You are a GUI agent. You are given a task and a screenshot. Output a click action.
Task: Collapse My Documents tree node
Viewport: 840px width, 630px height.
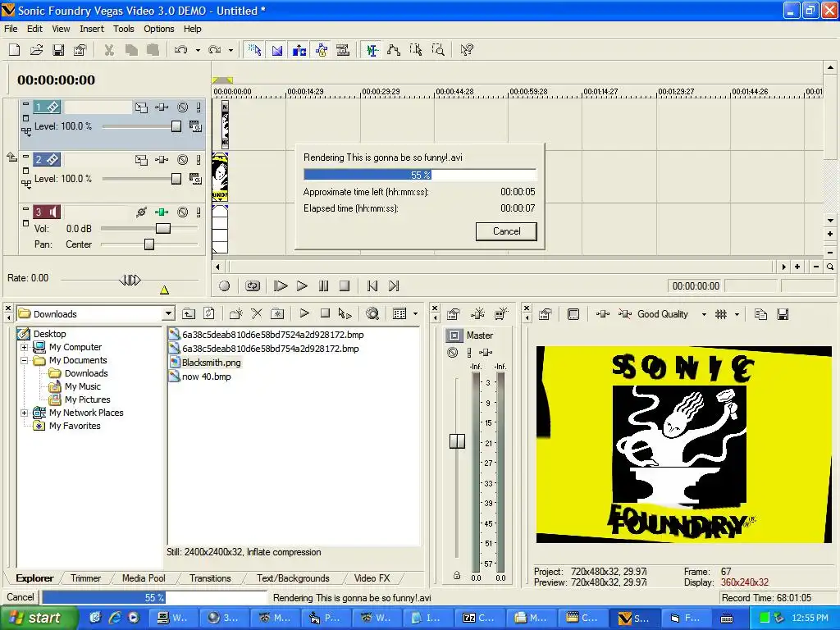24,361
